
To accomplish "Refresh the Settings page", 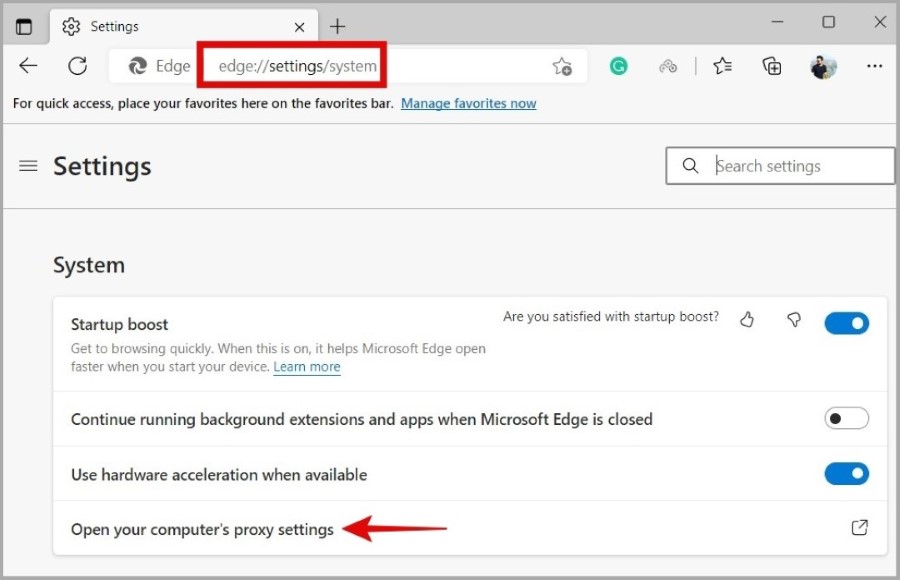I will tap(77, 66).
